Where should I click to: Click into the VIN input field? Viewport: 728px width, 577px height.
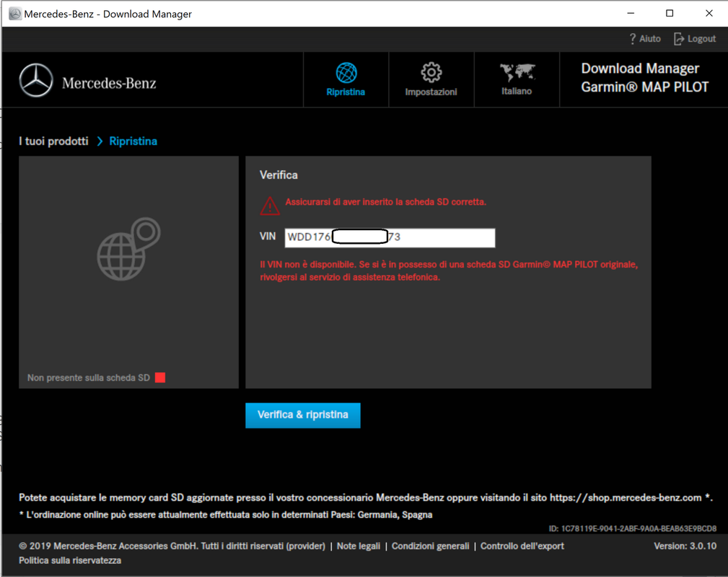click(390, 238)
